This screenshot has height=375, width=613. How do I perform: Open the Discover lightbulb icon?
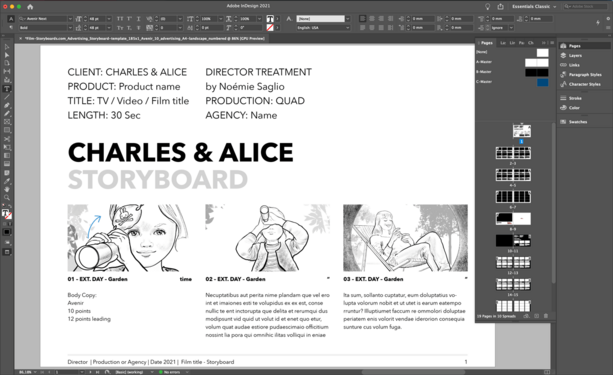(x=488, y=7)
